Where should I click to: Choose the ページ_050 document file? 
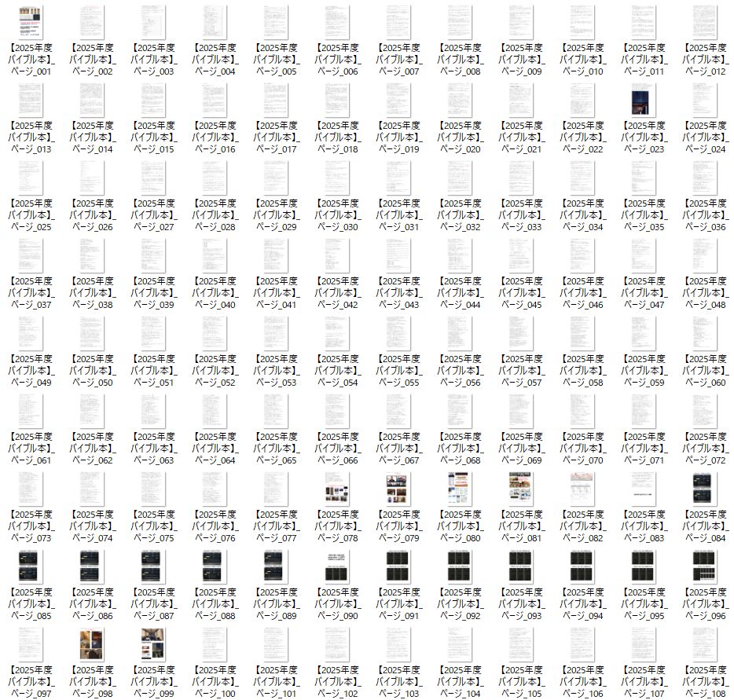pyautogui.click(x=92, y=333)
